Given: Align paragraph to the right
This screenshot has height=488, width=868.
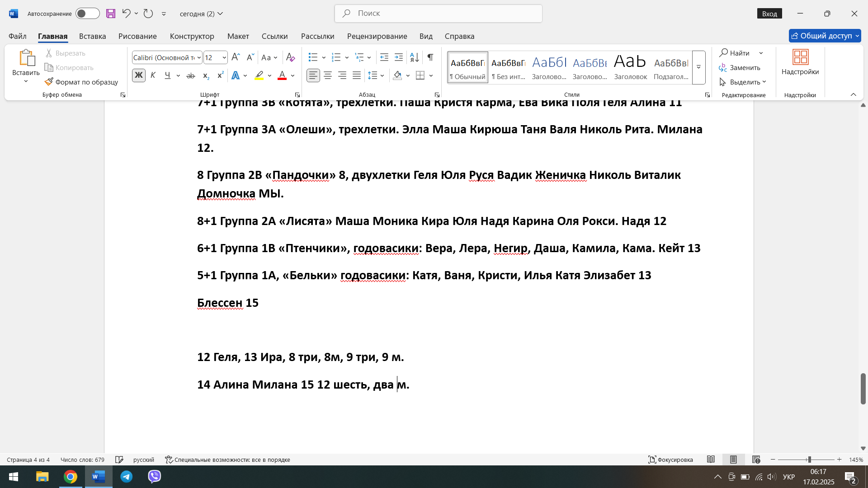Looking at the screenshot, I should coord(342,75).
